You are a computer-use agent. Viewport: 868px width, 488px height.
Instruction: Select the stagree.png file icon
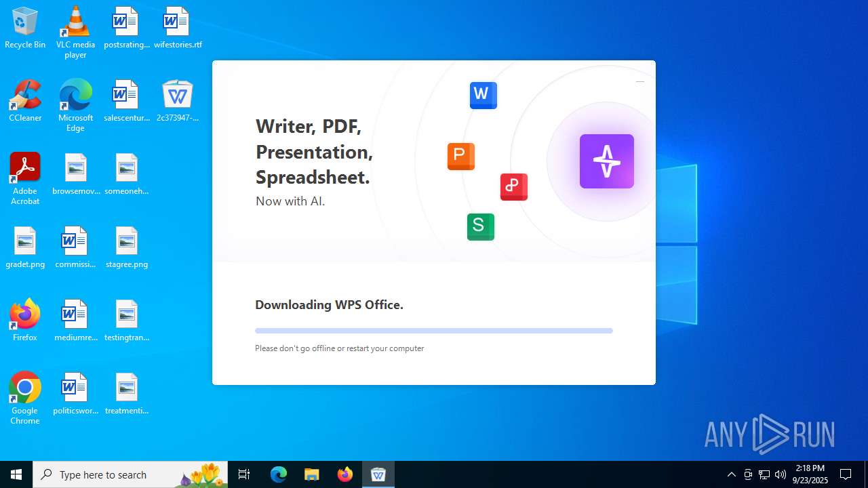click(x=126, y=248)
